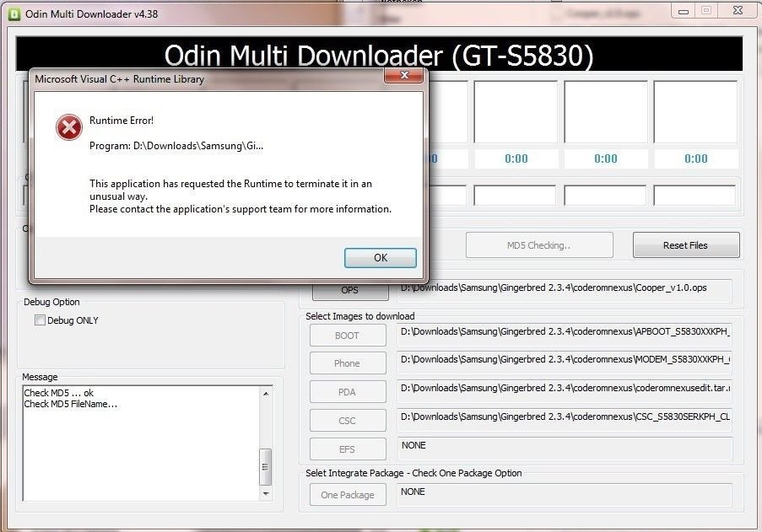The width and height of the screenshot is (762, 532).
Task: Click the "Program: D:\Downloads\Samsung\Gi..." text
Action: (176, 146)
